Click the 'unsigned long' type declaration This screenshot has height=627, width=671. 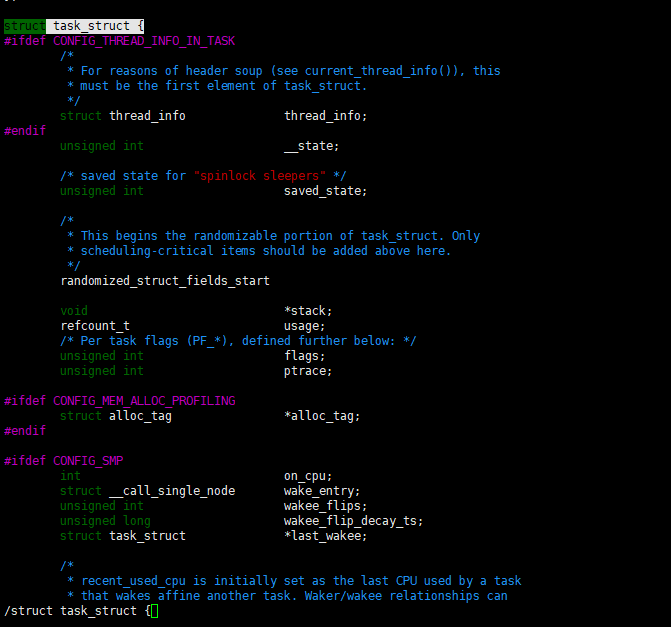(105, 521)
